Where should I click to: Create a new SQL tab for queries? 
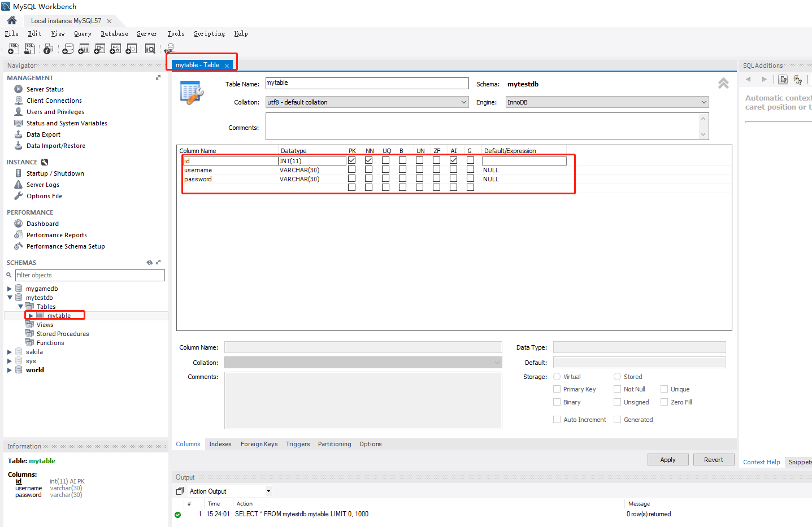pyautogui.click(x=14, y=49)
